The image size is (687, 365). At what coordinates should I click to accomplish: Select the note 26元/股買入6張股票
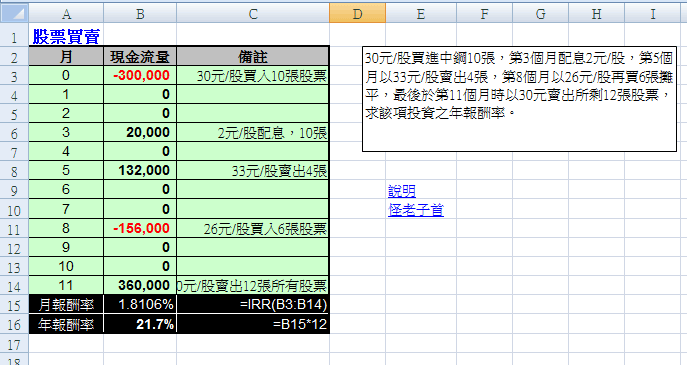(253, 228)
